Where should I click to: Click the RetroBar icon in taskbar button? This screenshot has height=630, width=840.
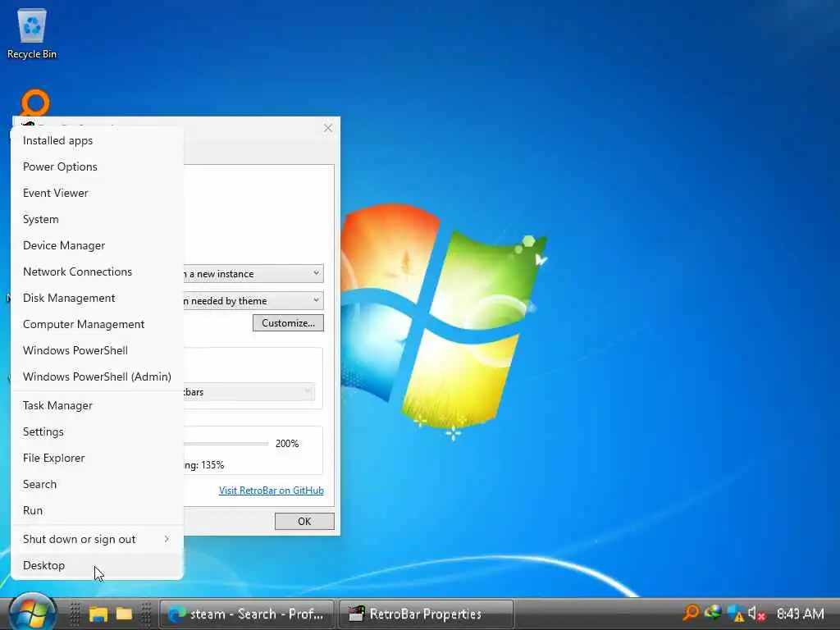point(356,614)
